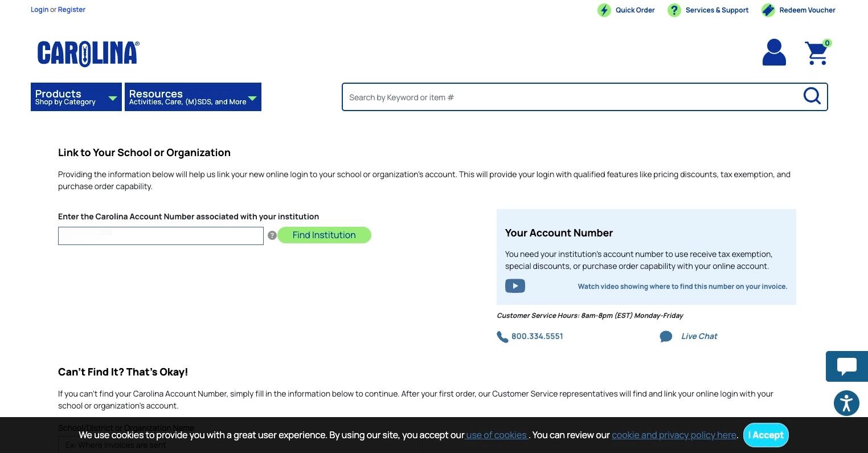
Task: Open the accessibility options icon
Action: [846, 403]
